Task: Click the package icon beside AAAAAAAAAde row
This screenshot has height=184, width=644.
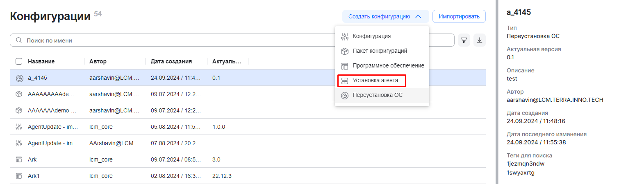Action: click(19, 94)
